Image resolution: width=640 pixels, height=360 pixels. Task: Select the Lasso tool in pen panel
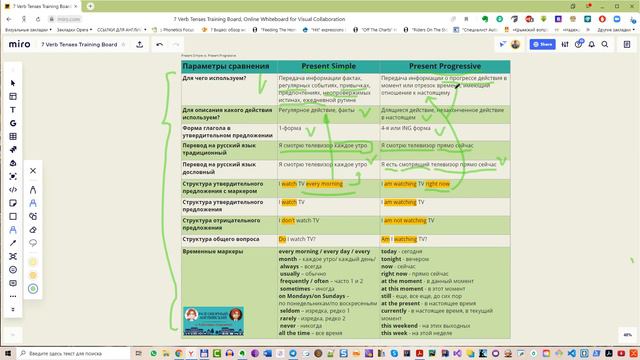click(x=33, y=243)
